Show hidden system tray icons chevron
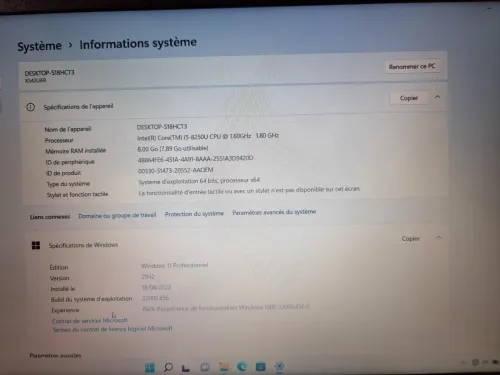The width and height of the screenshot is (500, 375). 463,363
